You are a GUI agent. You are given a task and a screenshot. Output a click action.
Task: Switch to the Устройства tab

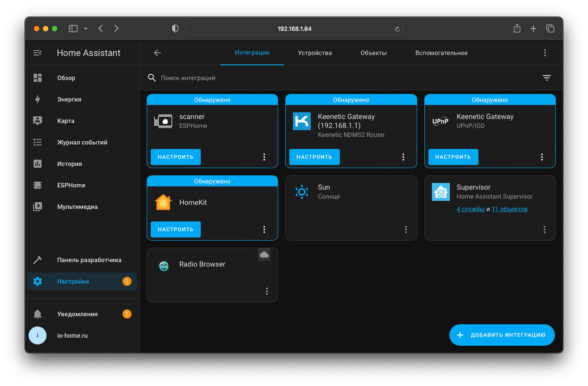(315, 53)
